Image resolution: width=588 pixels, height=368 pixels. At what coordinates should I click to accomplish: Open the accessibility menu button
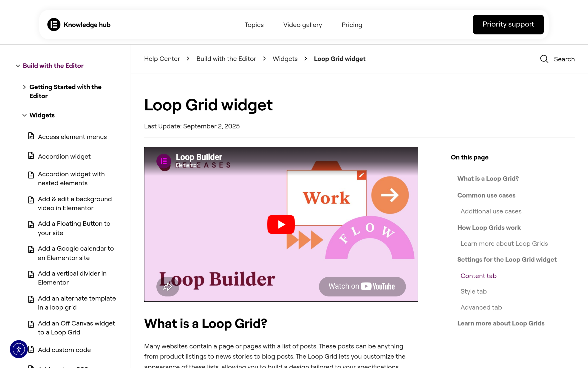[x=19, y=349]
